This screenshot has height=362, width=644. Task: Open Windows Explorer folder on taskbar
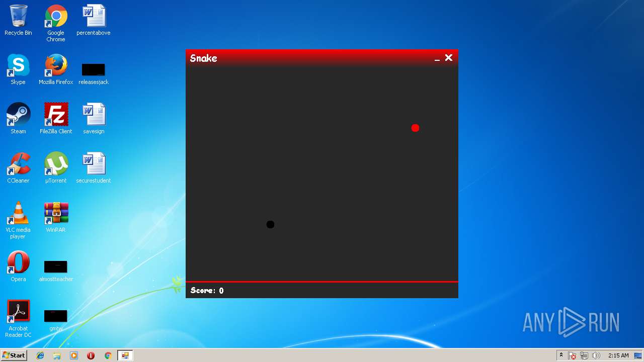[x=57, y=355]
